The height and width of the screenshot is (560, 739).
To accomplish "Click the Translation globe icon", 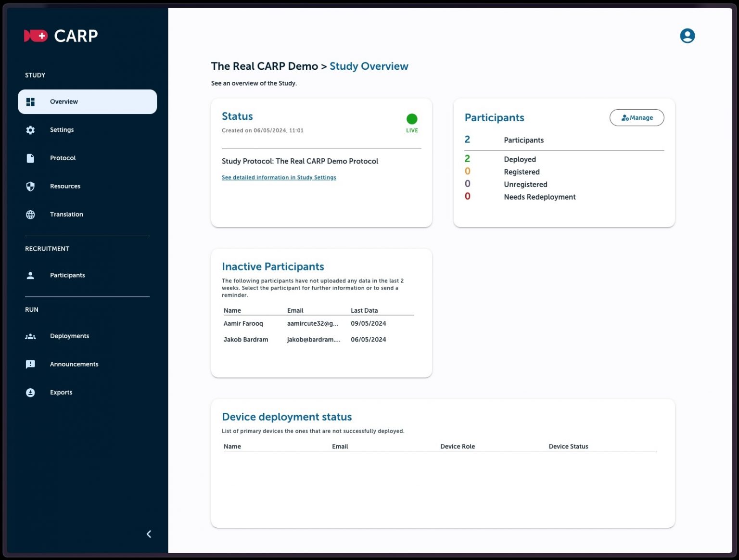I will point(30,215).
